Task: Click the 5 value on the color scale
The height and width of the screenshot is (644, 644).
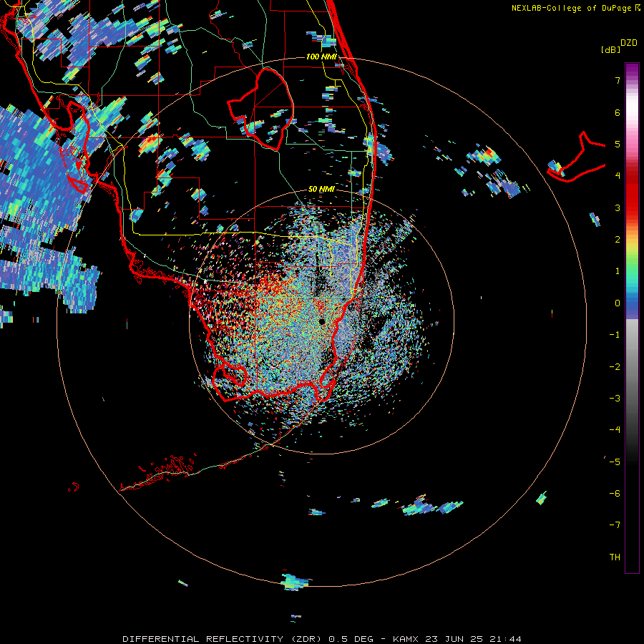Action: coord(618,144)
